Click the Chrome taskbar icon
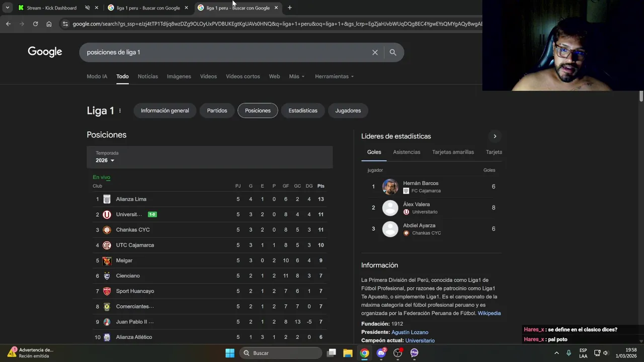Screen dimensions: 644x362 (364, 353)
